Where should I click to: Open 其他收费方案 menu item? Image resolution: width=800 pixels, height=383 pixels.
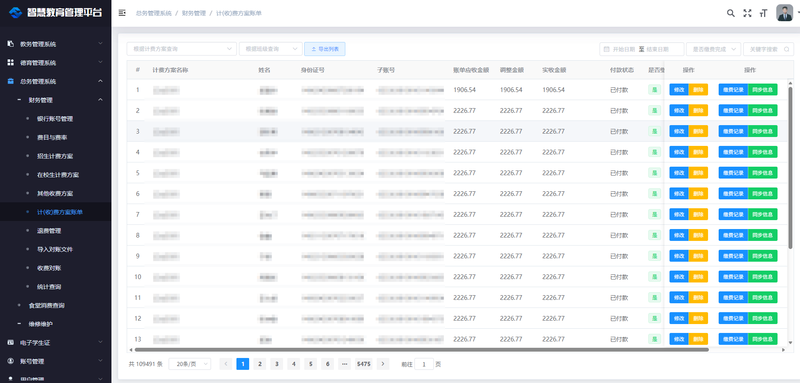click(x=55, y=193)
